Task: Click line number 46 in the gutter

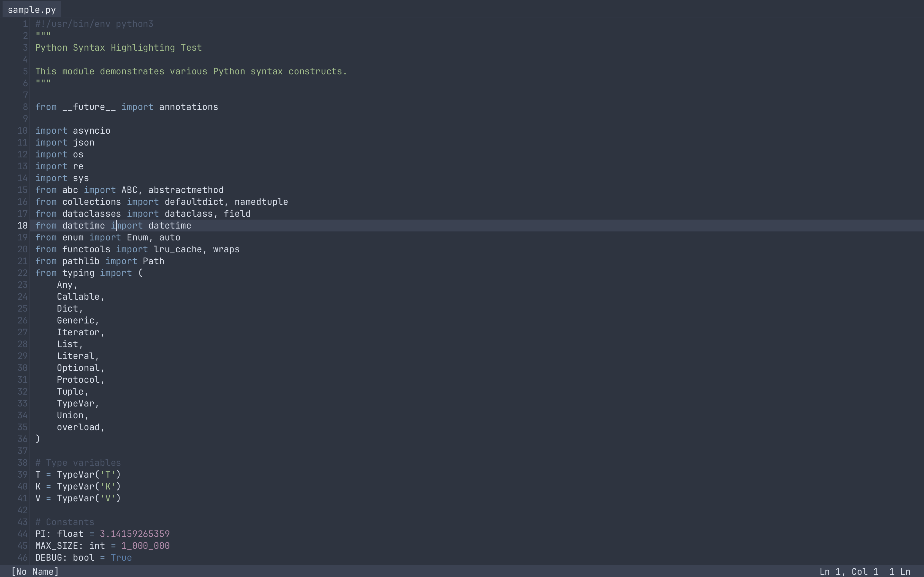Action: 22,557
